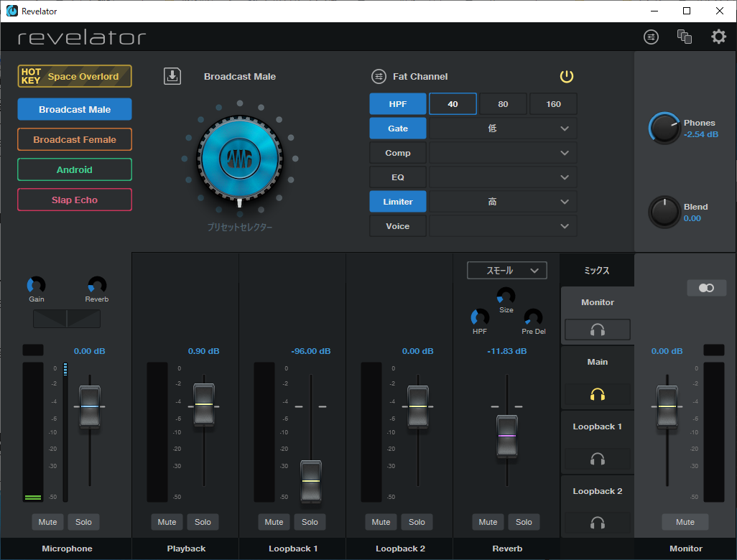Solo the Playback channel
The height and width of the screenshot is (560, 737).
click(203, 522)
